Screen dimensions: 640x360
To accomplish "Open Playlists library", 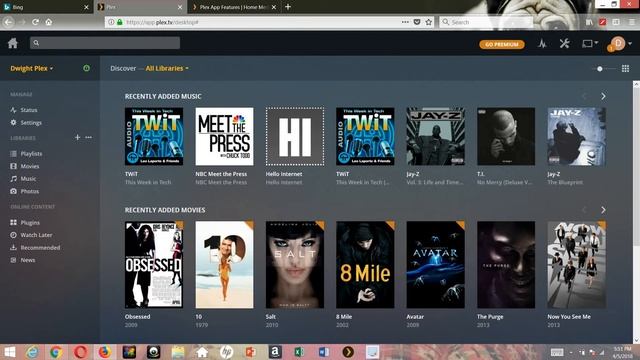I will (x=31, y=153).
